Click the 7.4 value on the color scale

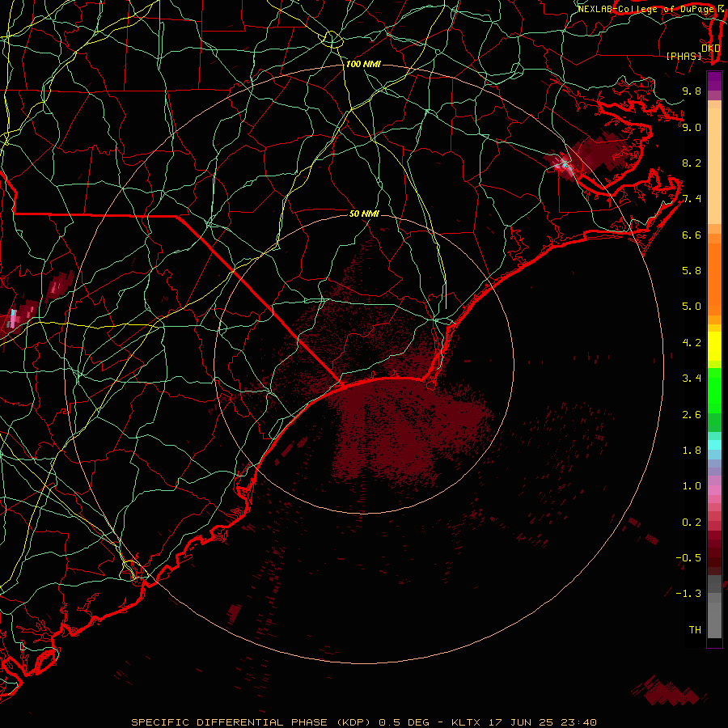692,199
